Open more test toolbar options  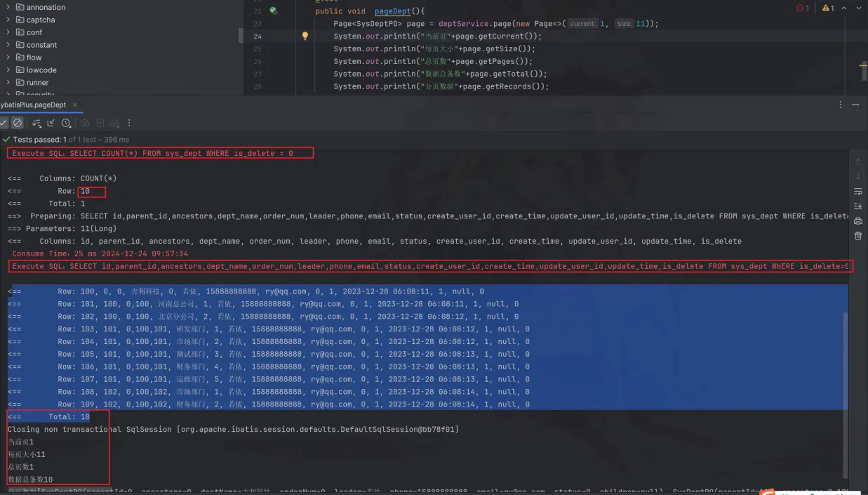128,123
